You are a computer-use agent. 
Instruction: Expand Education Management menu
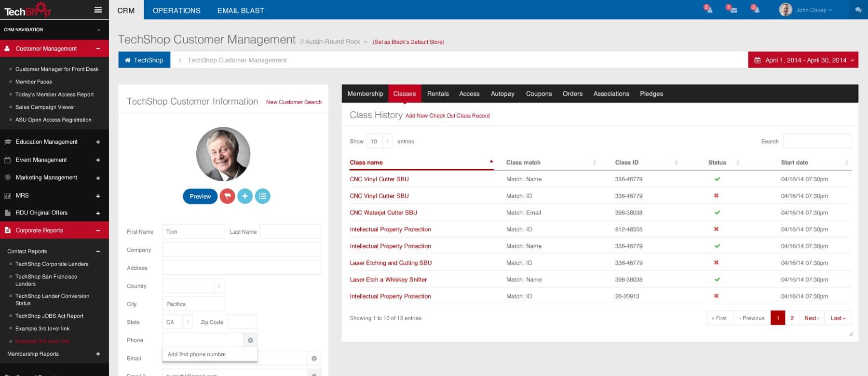pyautogui.click(x=98, y=142)
